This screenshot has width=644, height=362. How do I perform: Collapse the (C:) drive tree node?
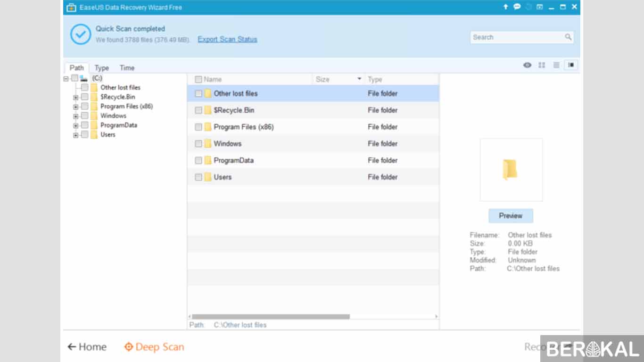pyautogui.click(x=66, y=79)
